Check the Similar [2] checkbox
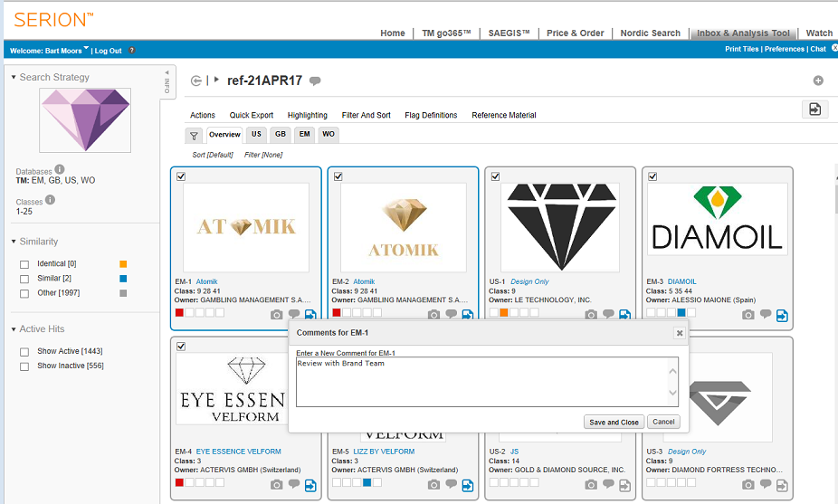838x504 pixels. (24, 279)
